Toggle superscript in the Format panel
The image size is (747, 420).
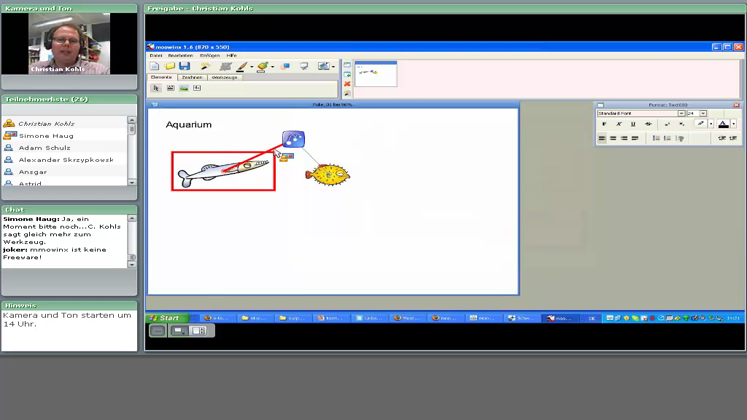pos(667,124)
